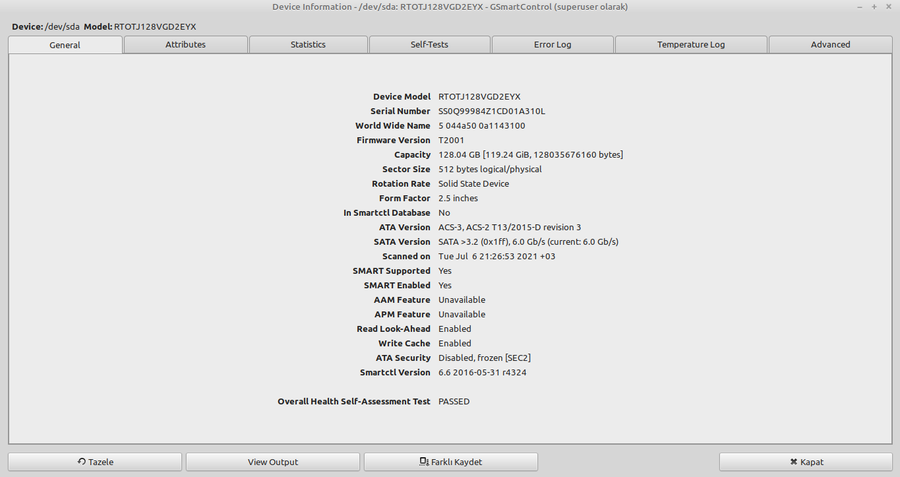Screen dimensions: 900x477
Task: Click the Device /dev/sda header text
Action: (45, 26)
